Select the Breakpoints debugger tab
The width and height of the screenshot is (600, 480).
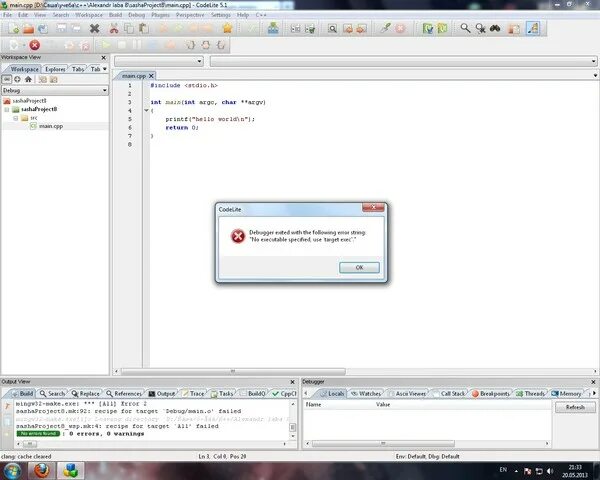(491, 393)
